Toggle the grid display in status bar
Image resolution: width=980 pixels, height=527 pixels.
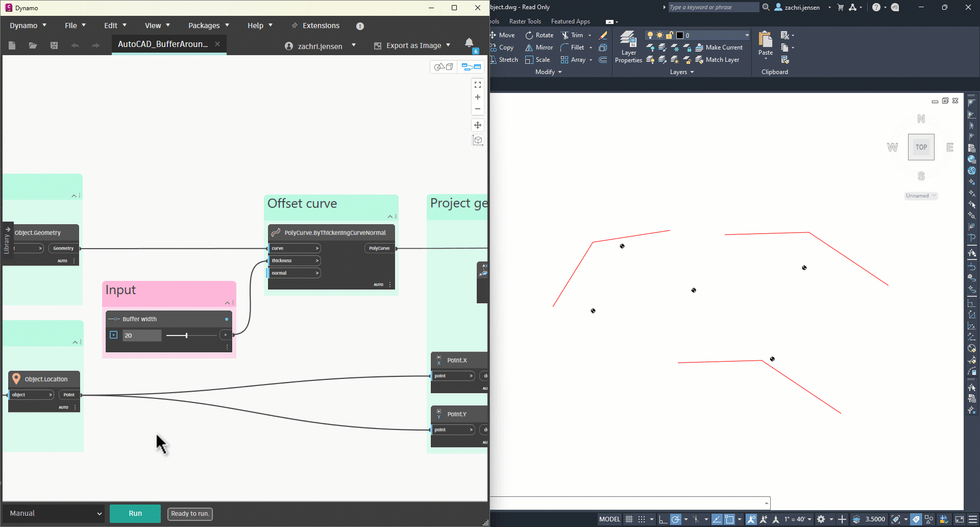[629, 519]
